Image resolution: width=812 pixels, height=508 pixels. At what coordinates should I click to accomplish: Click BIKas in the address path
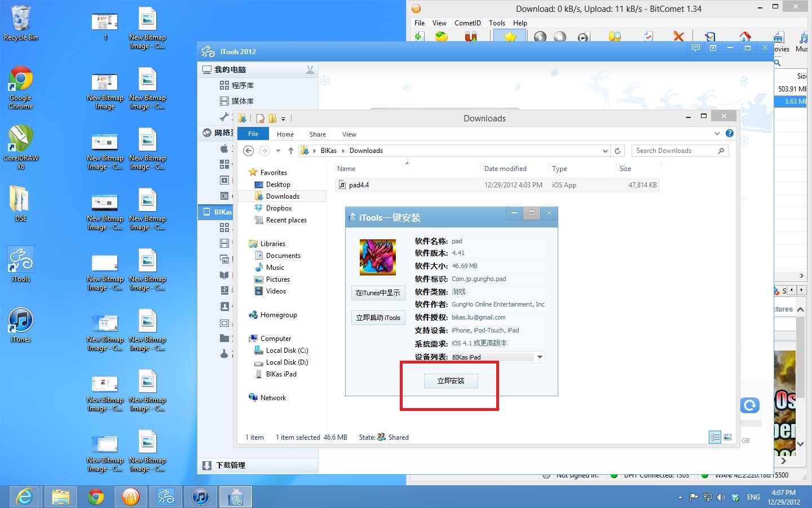coord(329,151)
